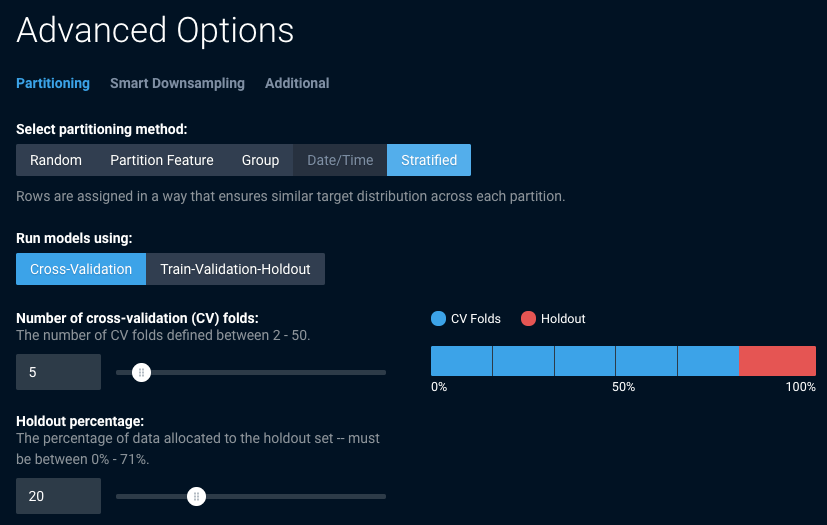The height and width of the screenshot is (525, 827).
Task: Open the Partitioning tab
Action: click(x=53, y=83)
